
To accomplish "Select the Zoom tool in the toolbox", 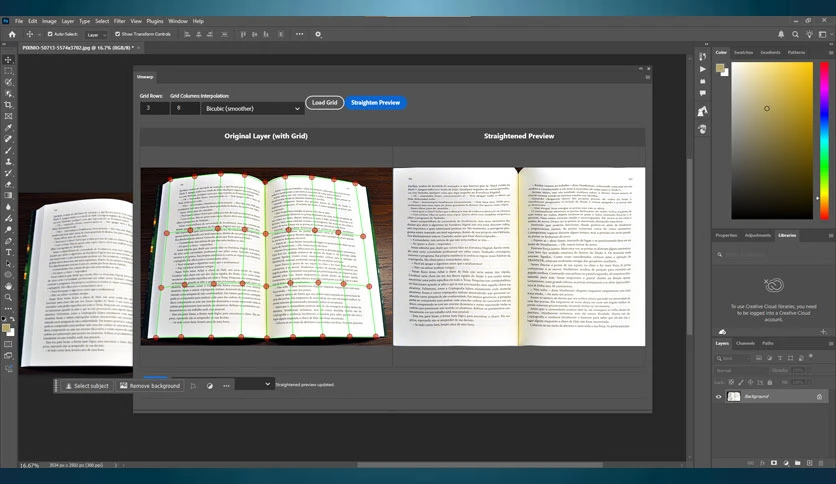I will [8, 297].
